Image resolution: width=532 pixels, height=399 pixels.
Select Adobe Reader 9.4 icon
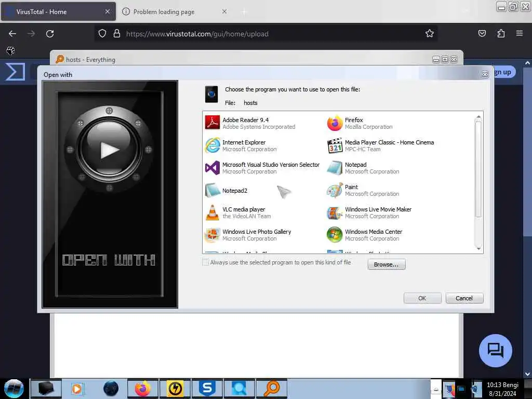[x=212, y=123]
